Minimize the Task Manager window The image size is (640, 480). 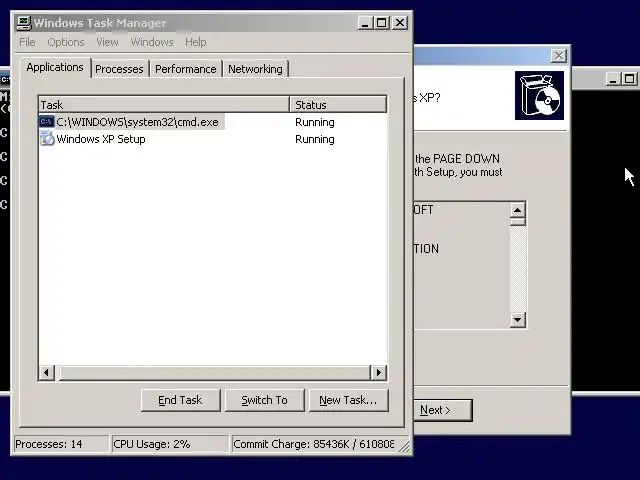pos(365,23)
